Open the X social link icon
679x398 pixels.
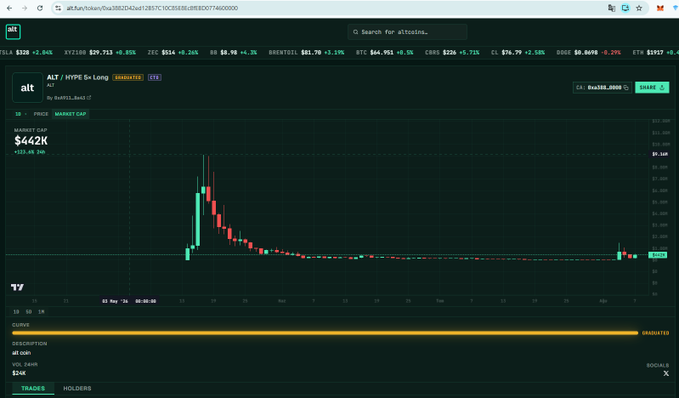coord(666,373)
